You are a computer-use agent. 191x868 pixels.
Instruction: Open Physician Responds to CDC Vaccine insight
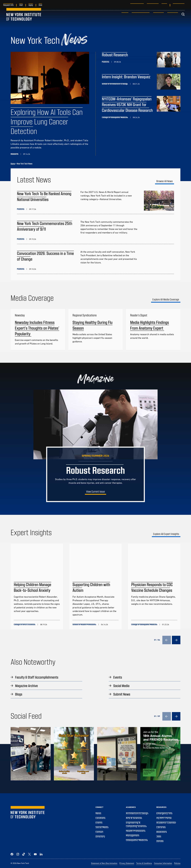coord(152,587)
